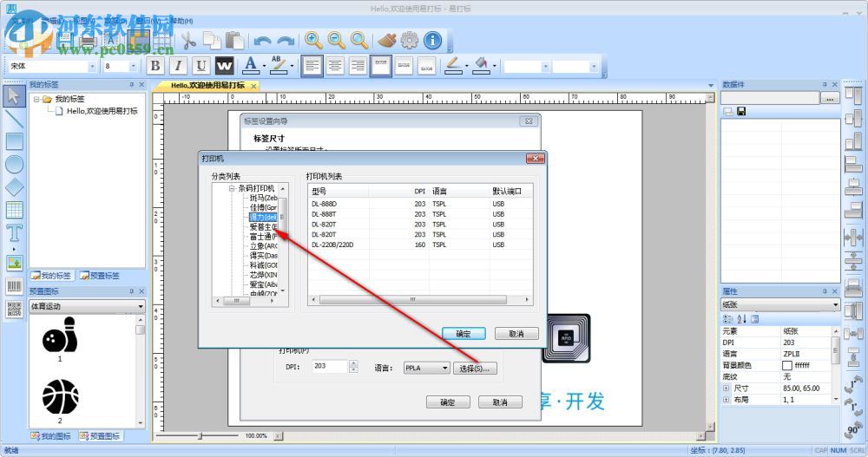Screen dimensions: 868x457
Task: Toggle underline formatting
Action: click(x=201, y=66)
